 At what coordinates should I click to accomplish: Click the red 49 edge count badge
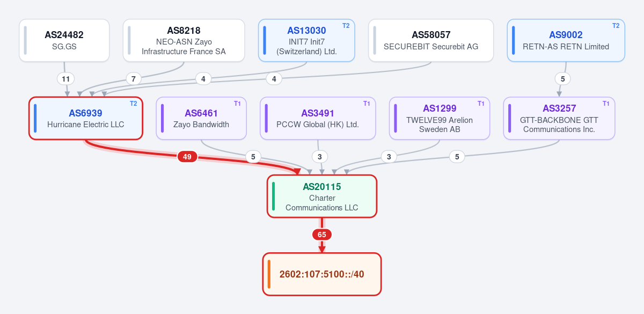(x=187, y=157)
